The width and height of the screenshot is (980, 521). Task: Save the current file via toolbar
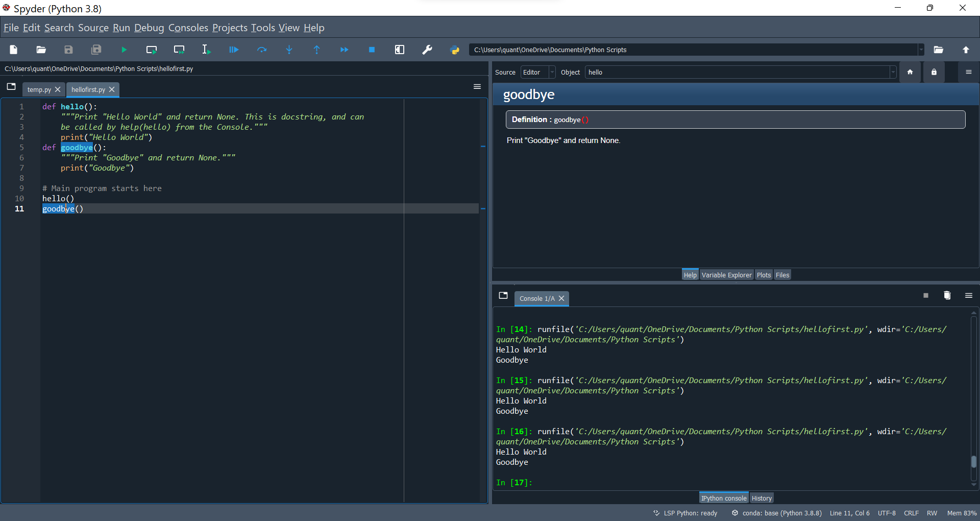click(x=69, y=50)
